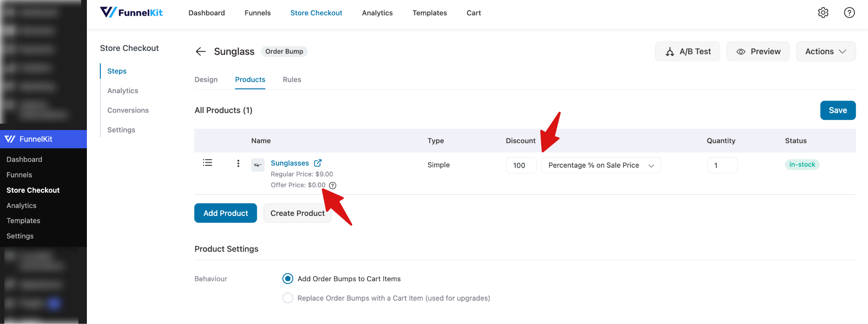Click the Quantity column header
Screen dimensions: 868x324
[x=721, y=141]
